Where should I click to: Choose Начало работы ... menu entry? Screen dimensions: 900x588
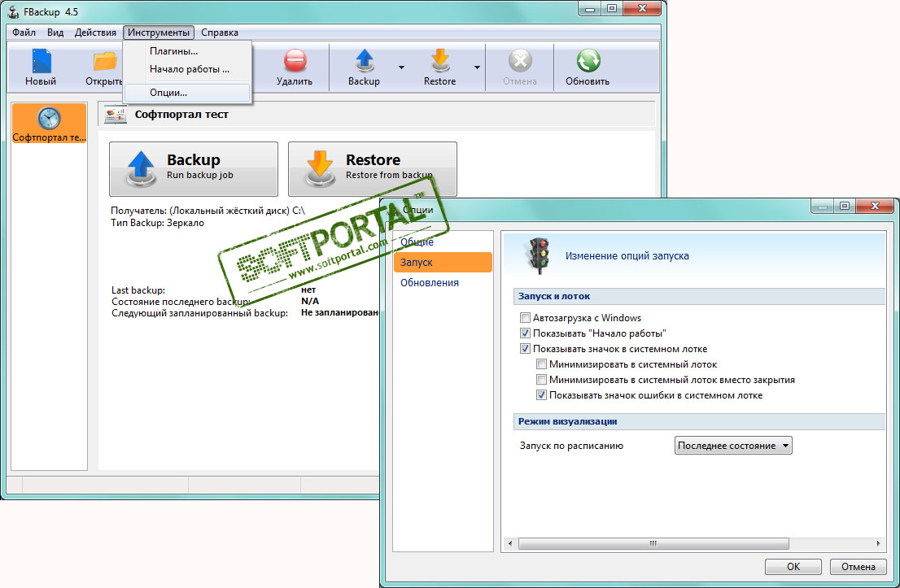[x=188, y=69]
